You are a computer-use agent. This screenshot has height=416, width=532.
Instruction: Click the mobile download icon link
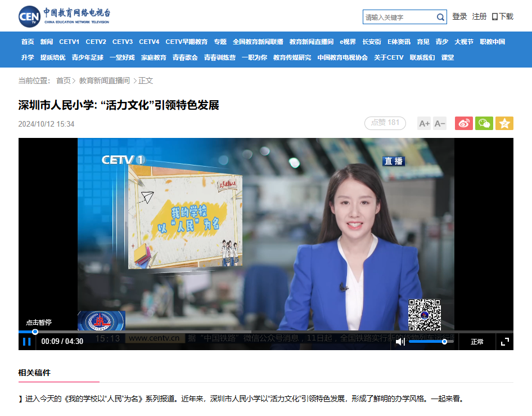click(503, 17)
